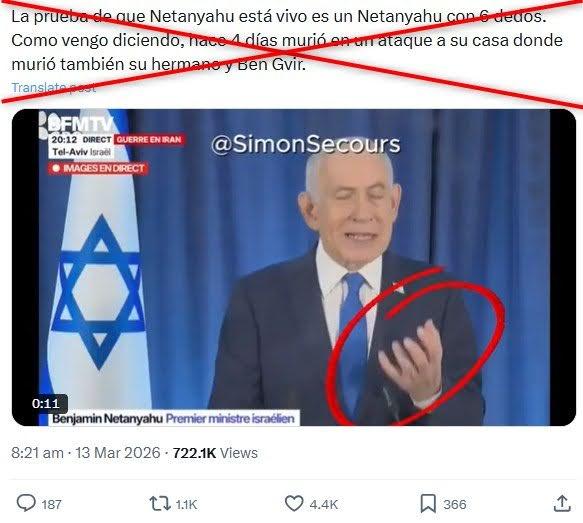Bookmark the post with bookmark icon
This screenshot has height=523, width=583.
428,504
